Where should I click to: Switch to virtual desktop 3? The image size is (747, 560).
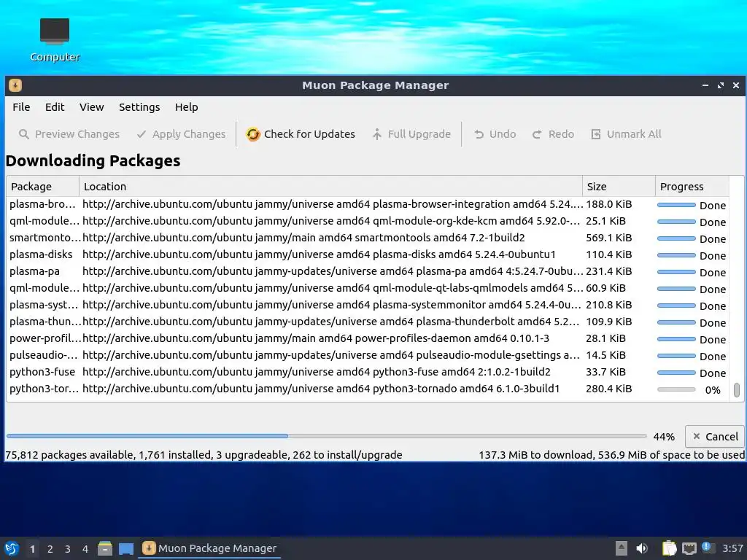[68, 549]
